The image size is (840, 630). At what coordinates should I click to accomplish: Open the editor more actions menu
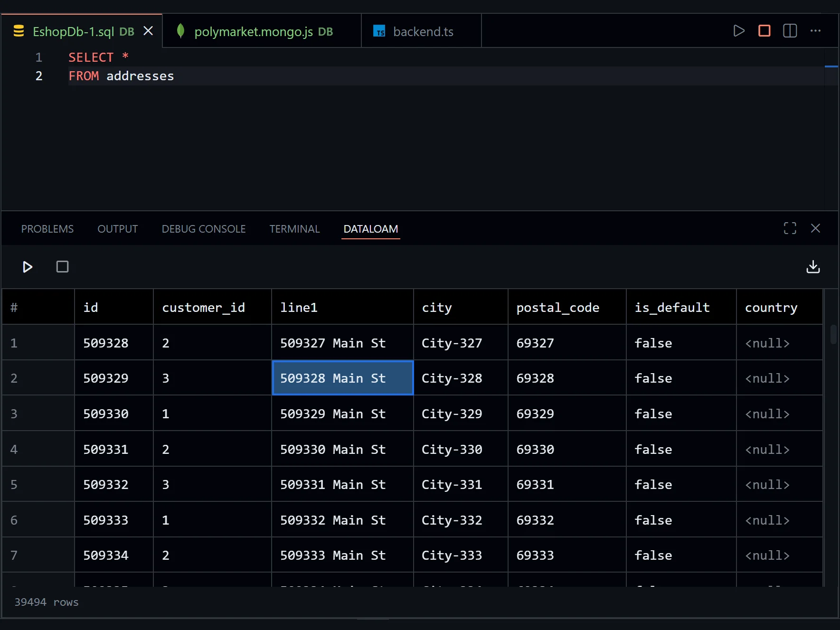coord(815,31)
